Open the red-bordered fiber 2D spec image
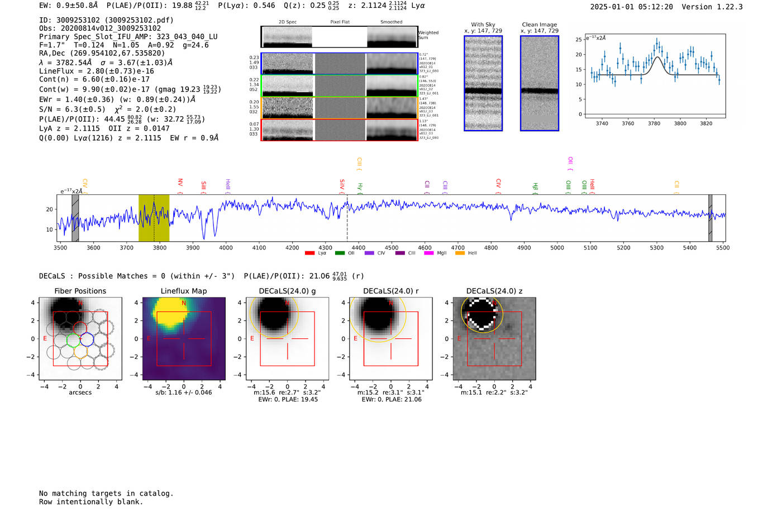This screenshot has width=782, height=532. [287, 130]
